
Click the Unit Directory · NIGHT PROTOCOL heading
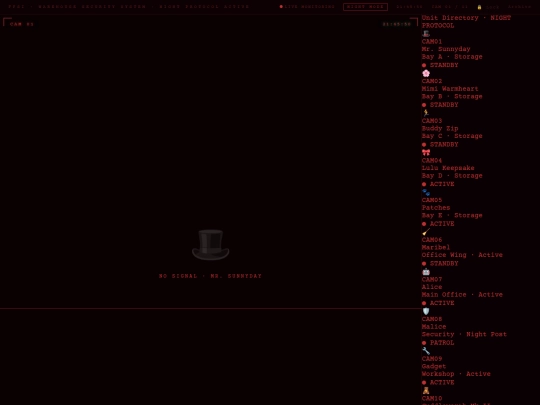click(466, 21)
